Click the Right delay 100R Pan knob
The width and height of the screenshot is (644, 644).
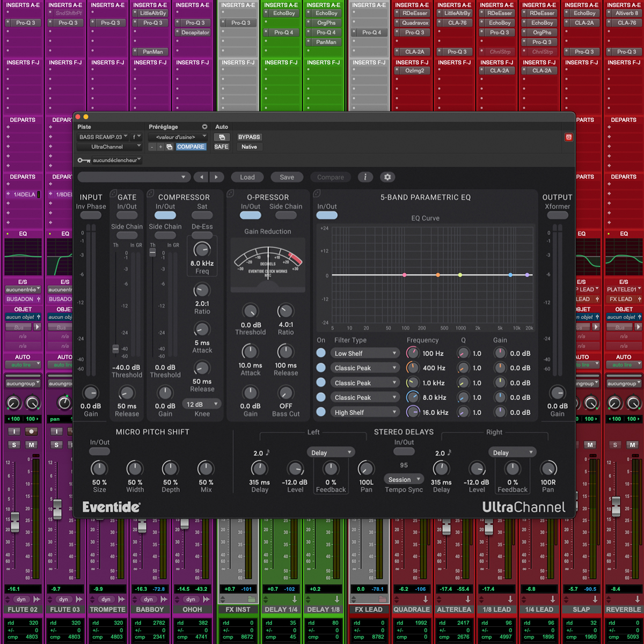[548, 468]
